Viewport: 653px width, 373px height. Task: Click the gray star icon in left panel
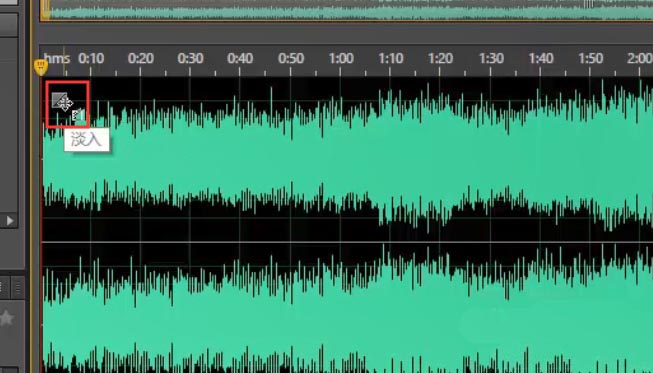7,318
